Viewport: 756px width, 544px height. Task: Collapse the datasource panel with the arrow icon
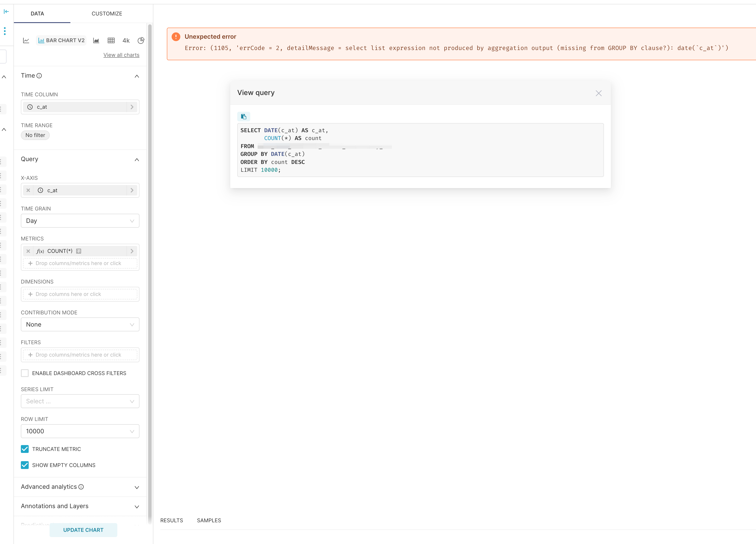click(6, 11)
